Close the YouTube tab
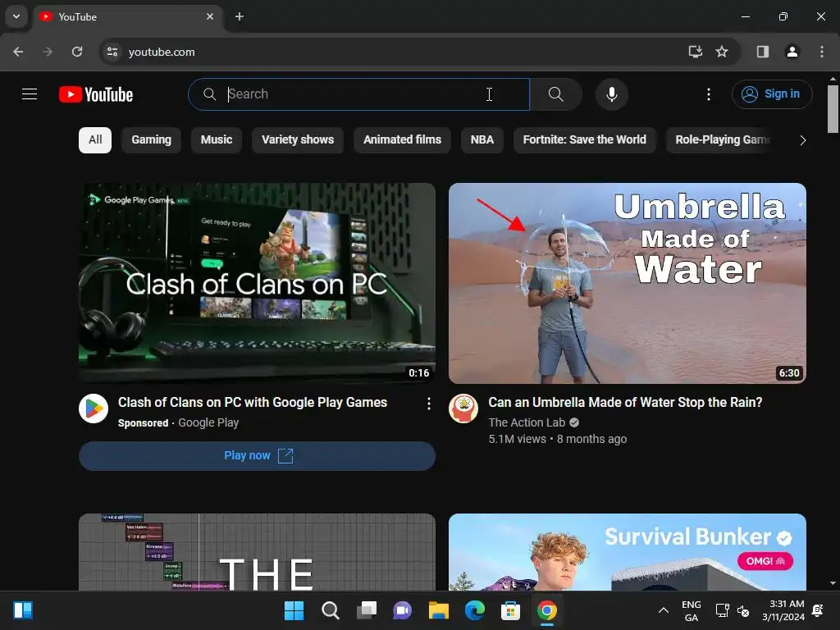The image size is (840, 630). point(210,16)
